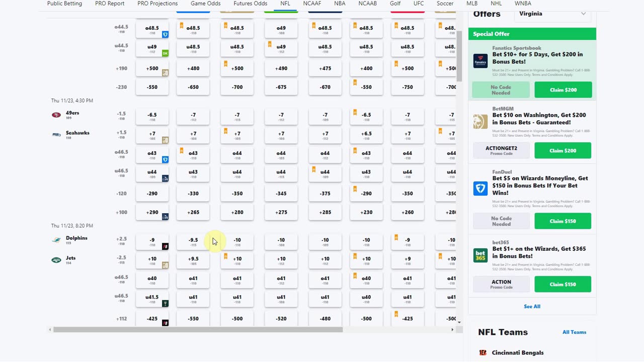Select the +490 moneyline cell
Image resolution: width=644 pixels, height=362 pixels.
point(281,68)
